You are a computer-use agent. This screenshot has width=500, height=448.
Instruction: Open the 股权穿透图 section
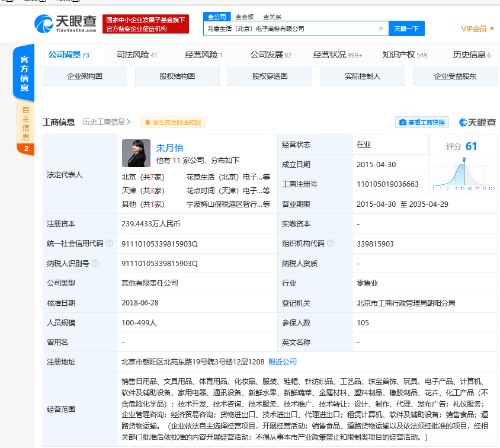pos(270,76)
